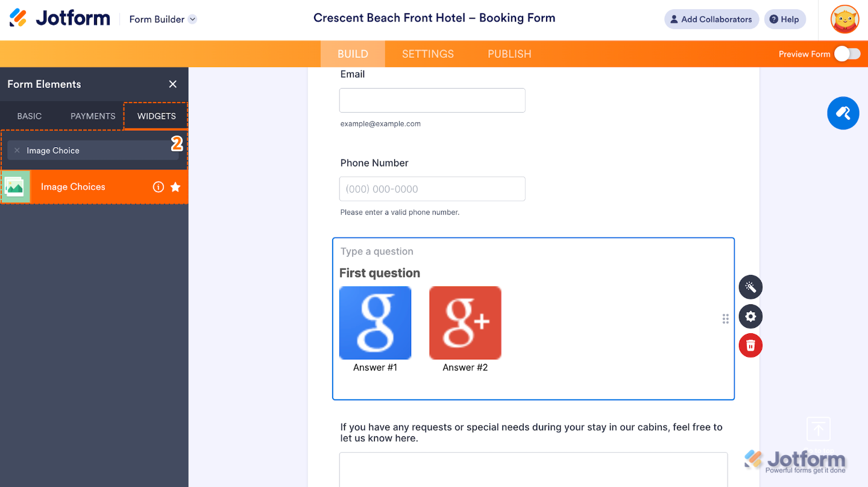Click the phone number validation sublabel
Viewport: 868px width, 487px height.
point(400,212)
